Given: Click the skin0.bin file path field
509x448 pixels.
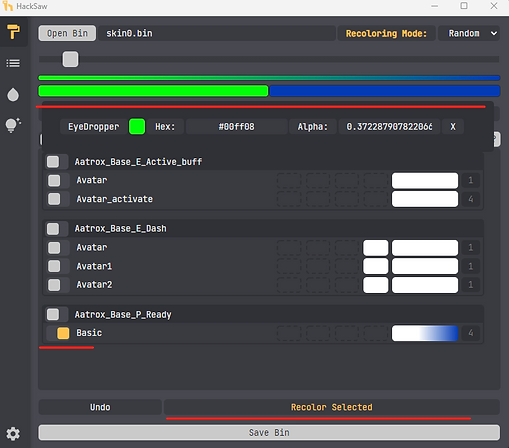Looking at the screenshot, I should coord(217,33).
